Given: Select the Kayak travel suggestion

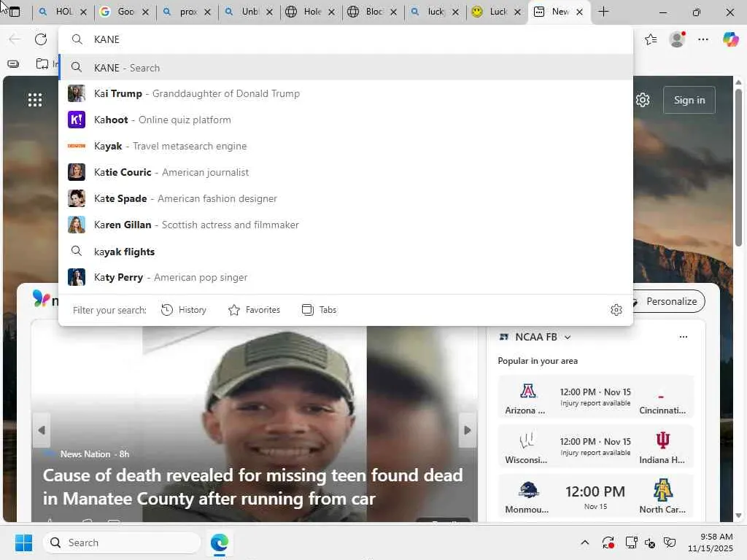Looking at the screenshot, I should pos(346,146).
